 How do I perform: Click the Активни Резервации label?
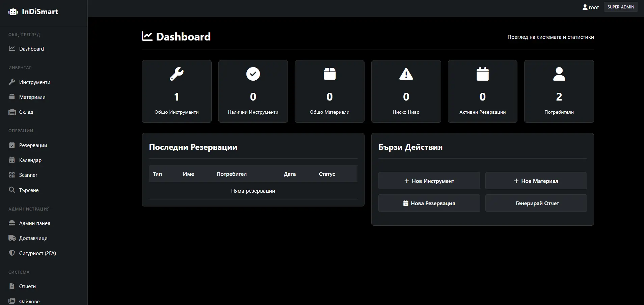point(483,112)
